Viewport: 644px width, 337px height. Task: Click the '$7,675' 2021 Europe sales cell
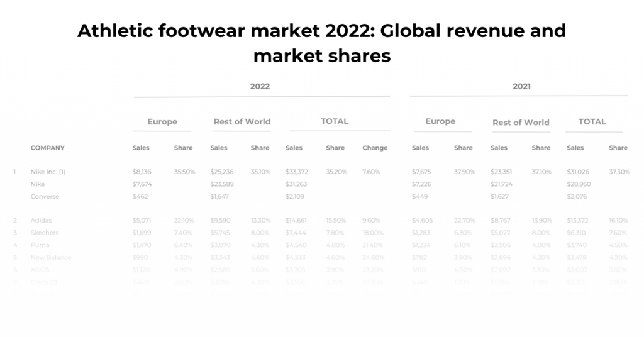[422, 172]
